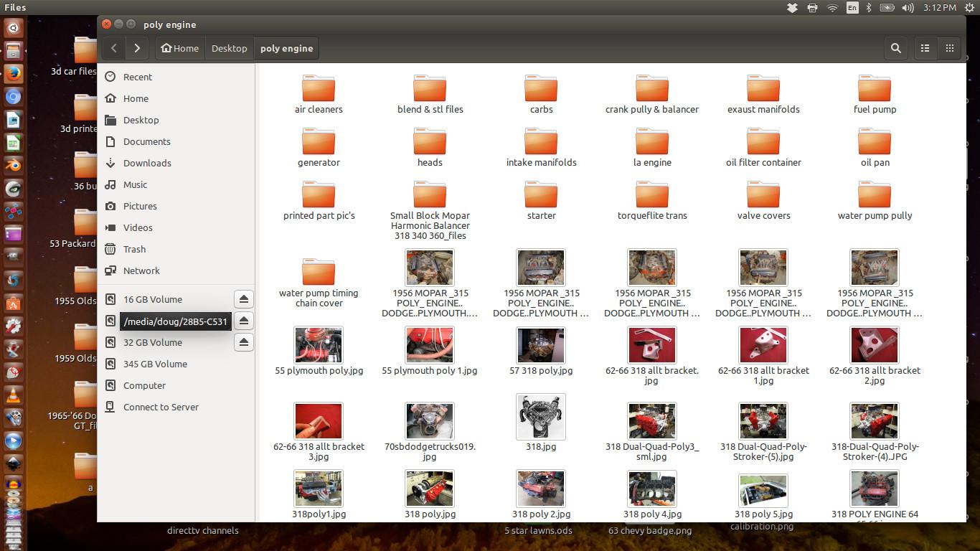Eject the 16 GB Volume
Image resolution: width=980 pixels, height=551 pixels.
click(244, 299)
